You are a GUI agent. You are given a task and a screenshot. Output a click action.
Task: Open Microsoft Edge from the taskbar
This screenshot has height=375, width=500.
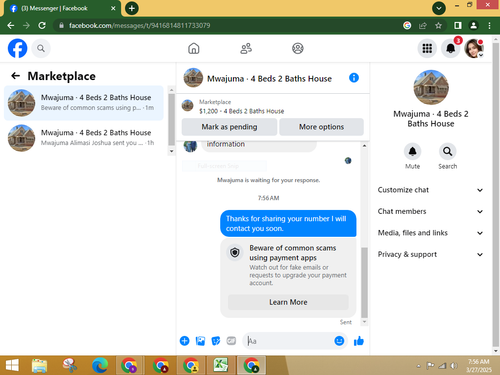pos(100,365)
